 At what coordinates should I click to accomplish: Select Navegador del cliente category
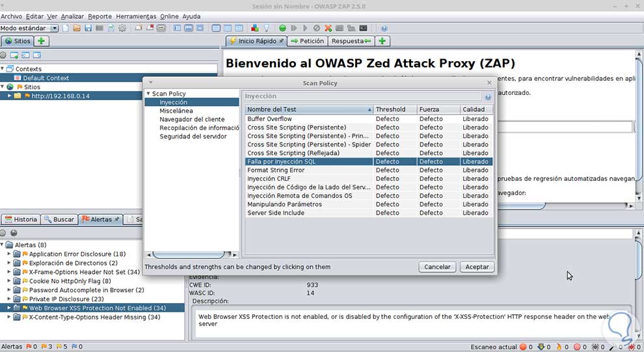pyautogui.click(x=192, y=119)
